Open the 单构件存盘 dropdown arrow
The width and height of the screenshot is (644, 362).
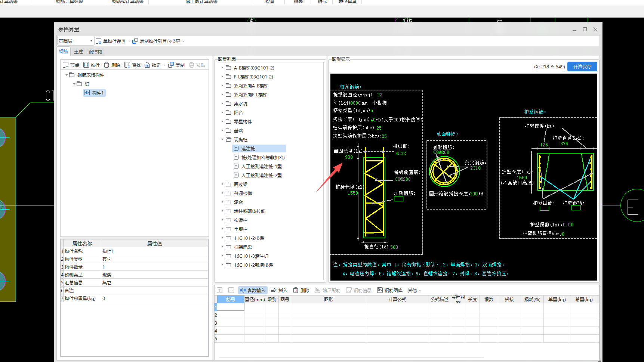click(x=129, y=41)
